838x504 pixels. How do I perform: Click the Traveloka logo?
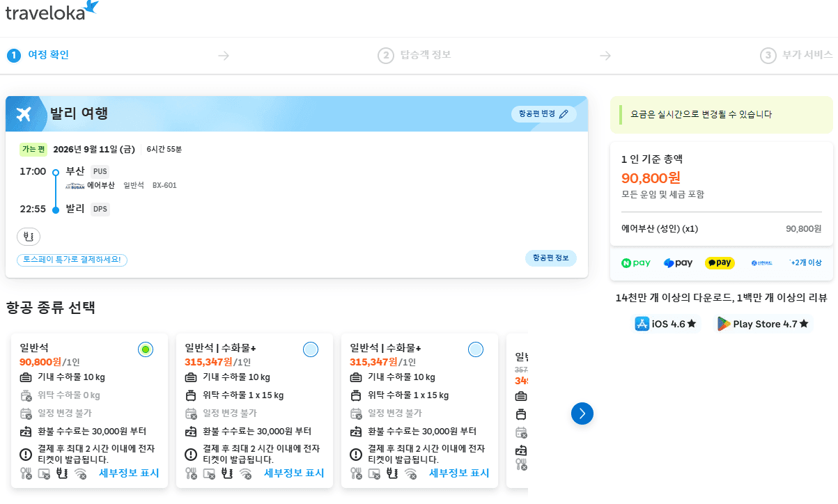tap(52, 10)
